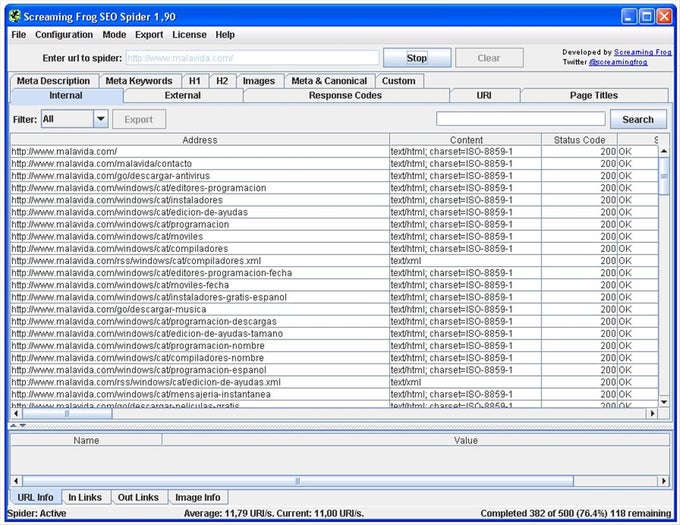
Task: Open the Export menu
Action: [149, 35]
